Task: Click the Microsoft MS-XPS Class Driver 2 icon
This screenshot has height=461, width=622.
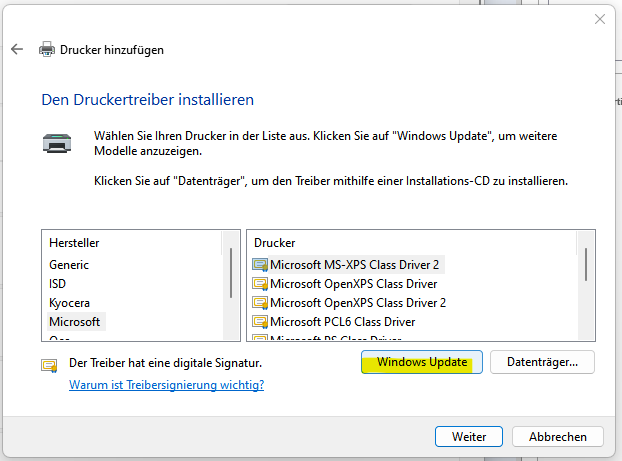Action: click(x=260, y=265)
